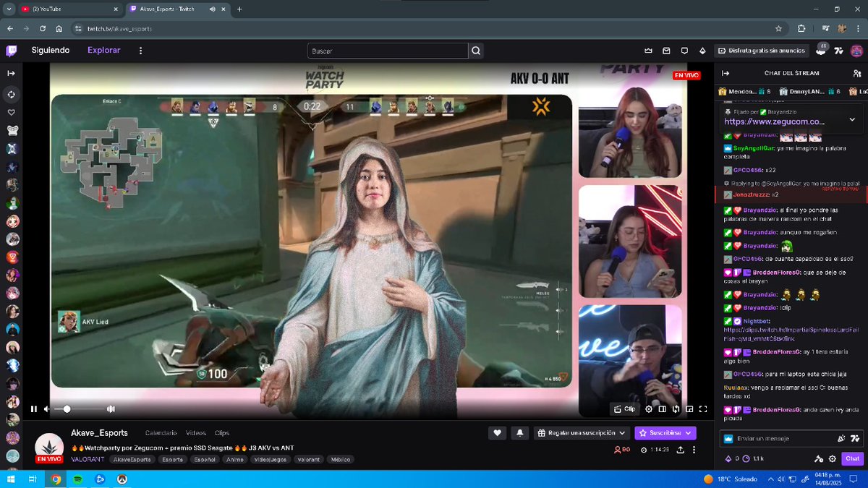Open channel Calendario tab
This screenshot has width=868, height=488.
tap(161, 433)
